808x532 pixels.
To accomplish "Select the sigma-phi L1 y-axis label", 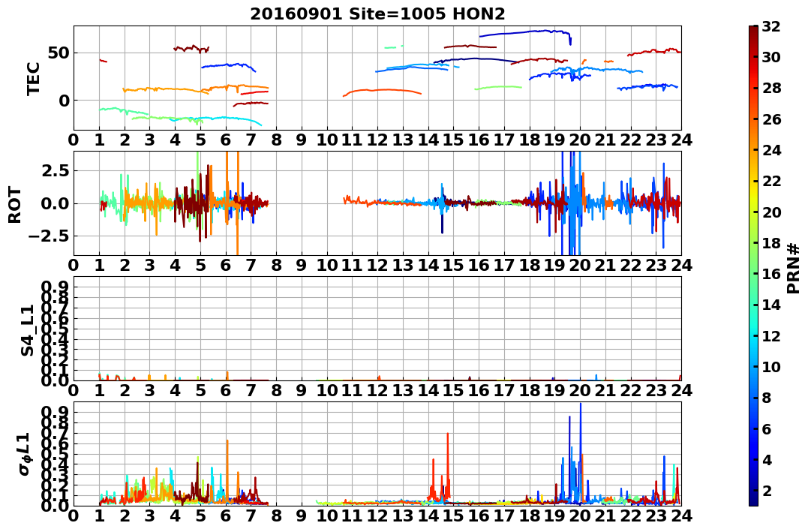I will pyautogui.click(x=26, y=454).
